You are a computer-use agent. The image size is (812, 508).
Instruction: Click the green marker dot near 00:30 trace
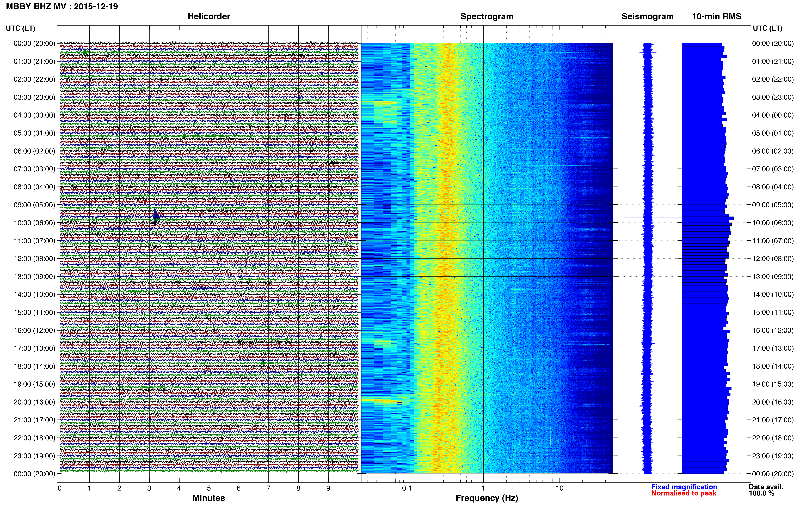pyautogui.click(x=85, y=52)
